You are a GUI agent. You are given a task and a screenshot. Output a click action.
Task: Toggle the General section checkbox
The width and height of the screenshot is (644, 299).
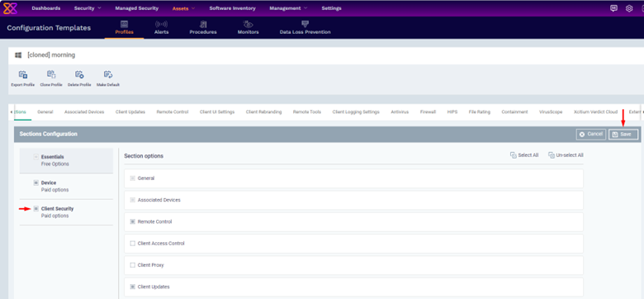(x=133, y=178)
